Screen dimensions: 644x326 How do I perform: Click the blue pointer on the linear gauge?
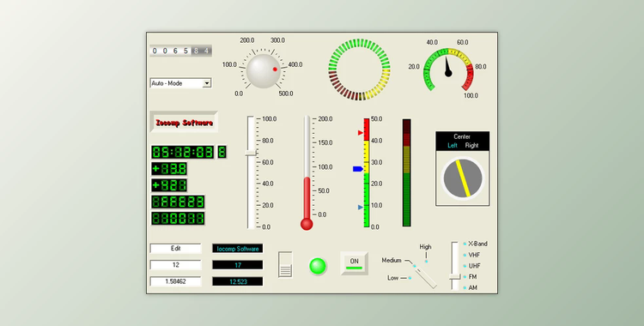358,169
